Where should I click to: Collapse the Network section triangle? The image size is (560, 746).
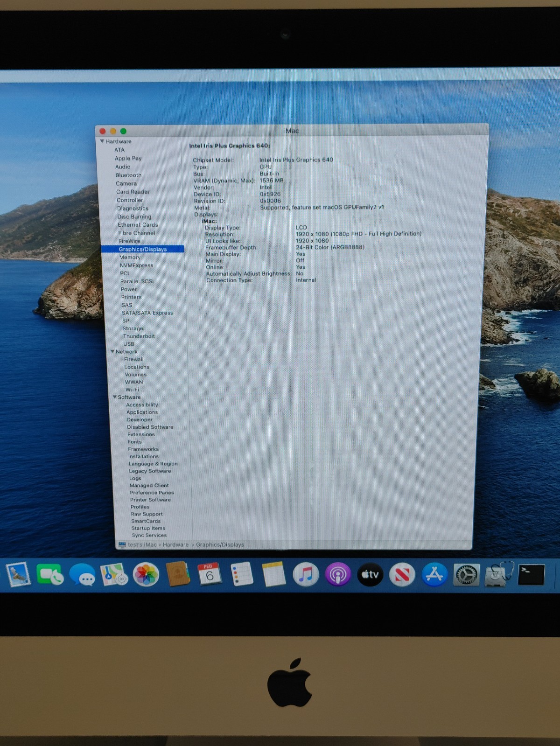coord(112,351)
